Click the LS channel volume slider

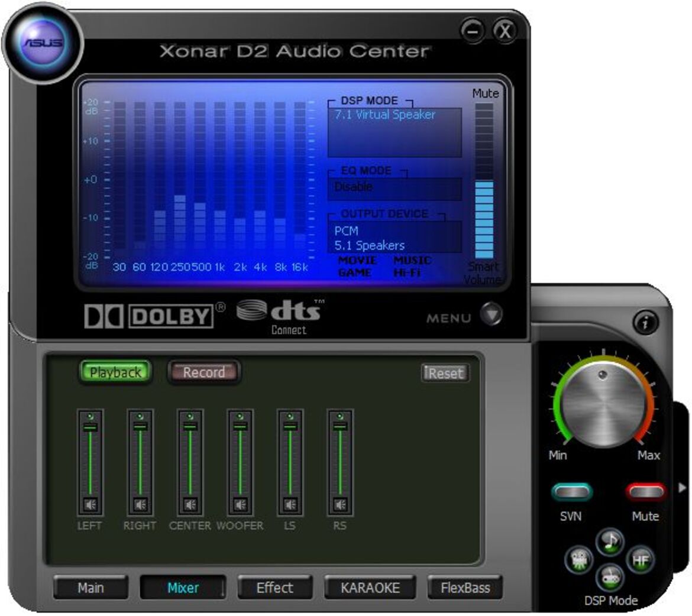coord(290,459)
